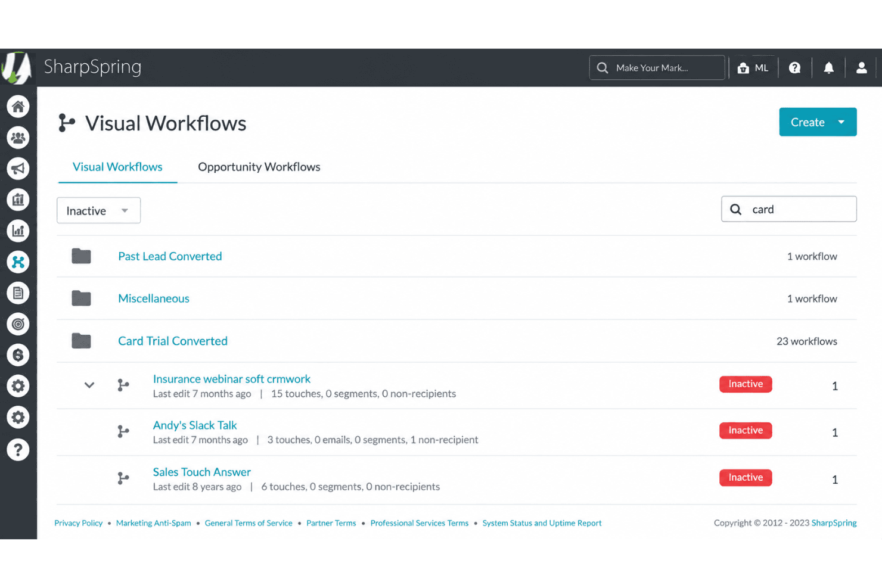Open the notifications bell
882x588 pixels.
828,68
